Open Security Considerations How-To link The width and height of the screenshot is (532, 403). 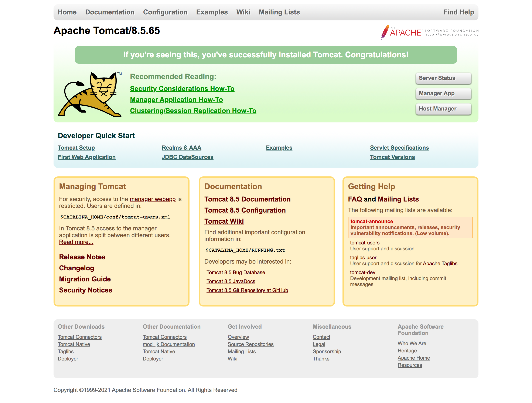182,89
